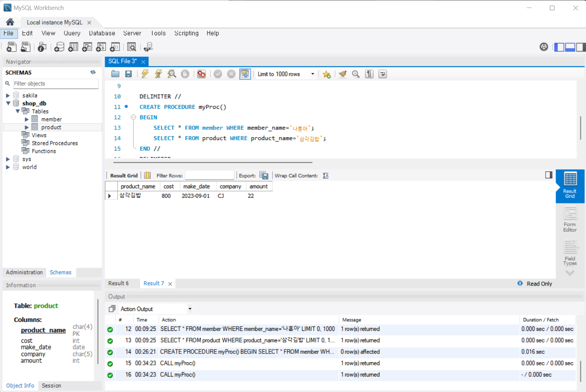Switch to the Administration tab
The height and width of the screenshot is (392, 586).
click(x=24, y=272)
